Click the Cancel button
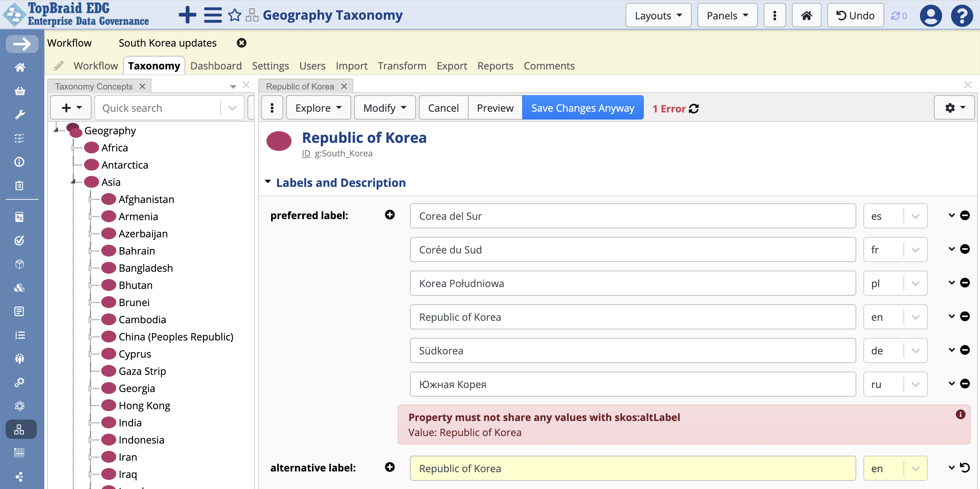The image size is (980, 489). click(x=443, y=108)
